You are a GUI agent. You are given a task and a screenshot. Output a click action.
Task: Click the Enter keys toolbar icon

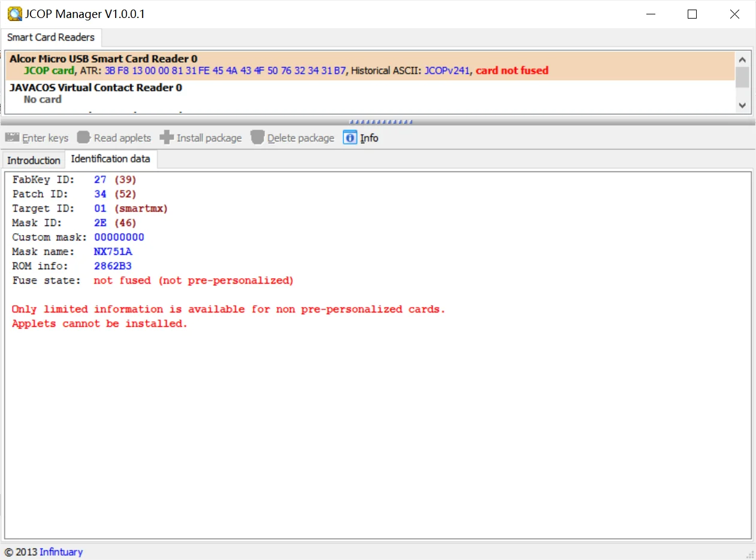pyautogui.click(x=12, y=138)
